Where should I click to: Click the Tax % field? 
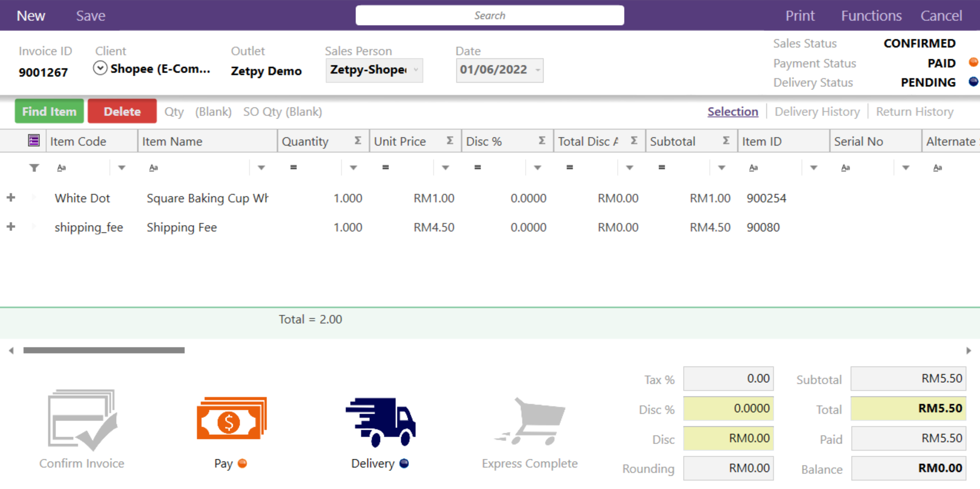[x=728, y=379]
